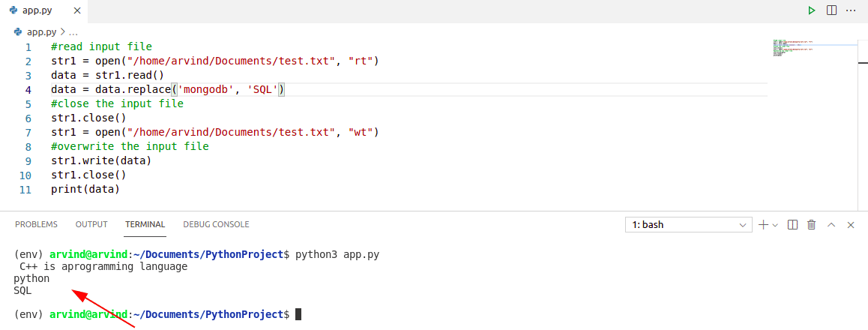
Task: Split the editor to the right
Action: [831, 10]
